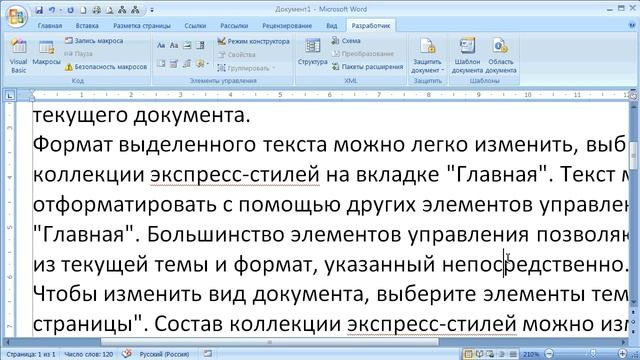Screen dimensions: 640x360
Task: Change language via Русский (Россия) indicator
Action: tap(164, 354)
